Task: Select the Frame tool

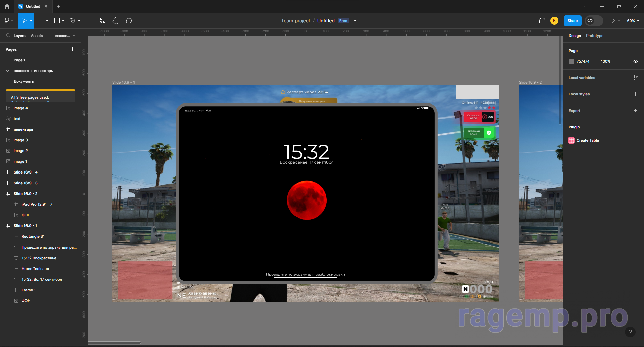Action: (41, 21)
